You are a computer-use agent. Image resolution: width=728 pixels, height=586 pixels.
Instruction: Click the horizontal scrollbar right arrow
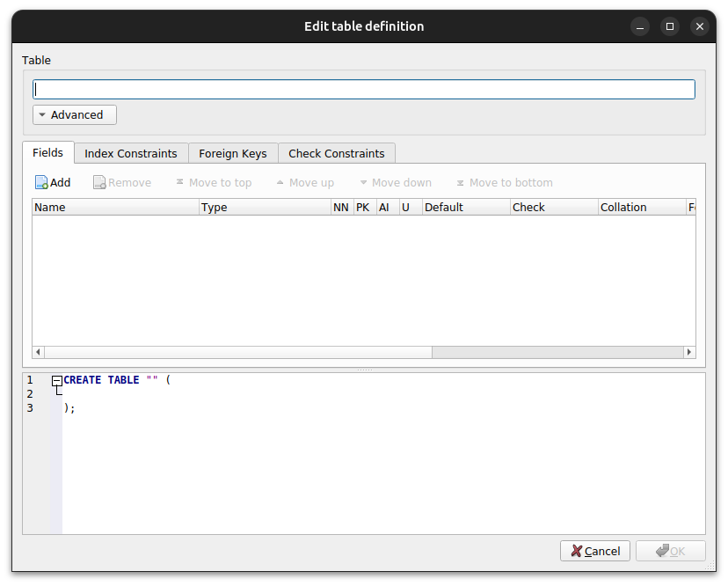coord(689,352)
